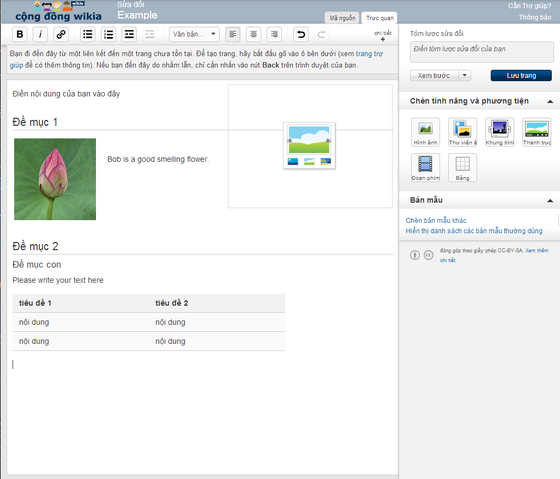Viewport: 560px width, 479px height.
Task: Save the page with Lưu trang
Action: pos(521,75)
